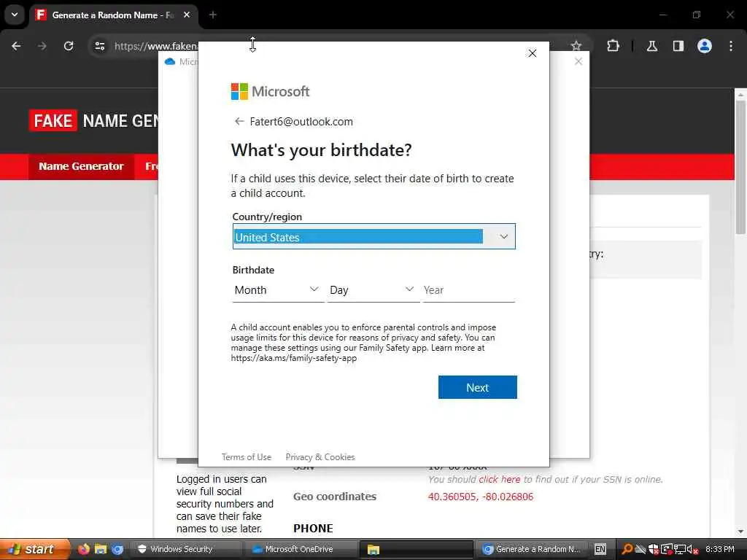
Task: Open the file explorer quick launch icon
Action: click(101, 549)
